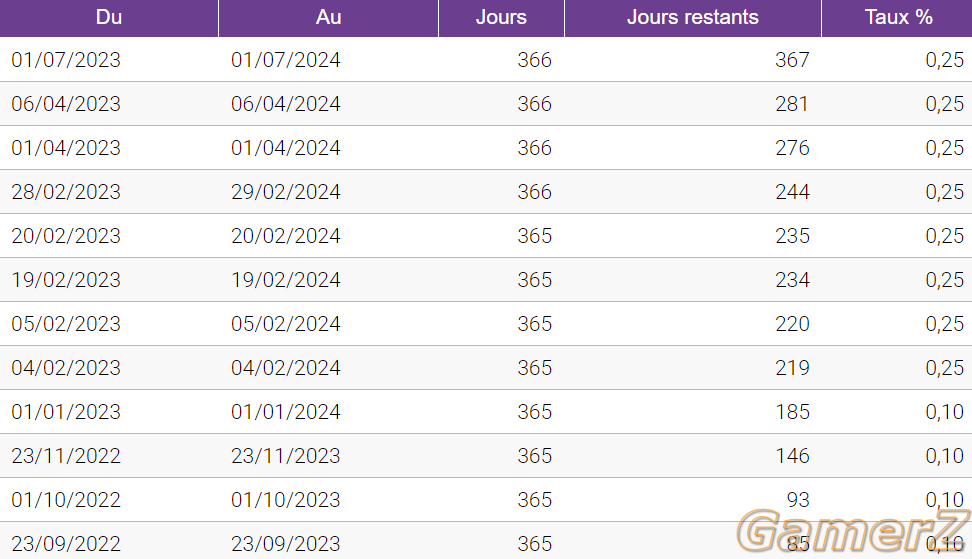Click remaining days value 367

point(792,59)
